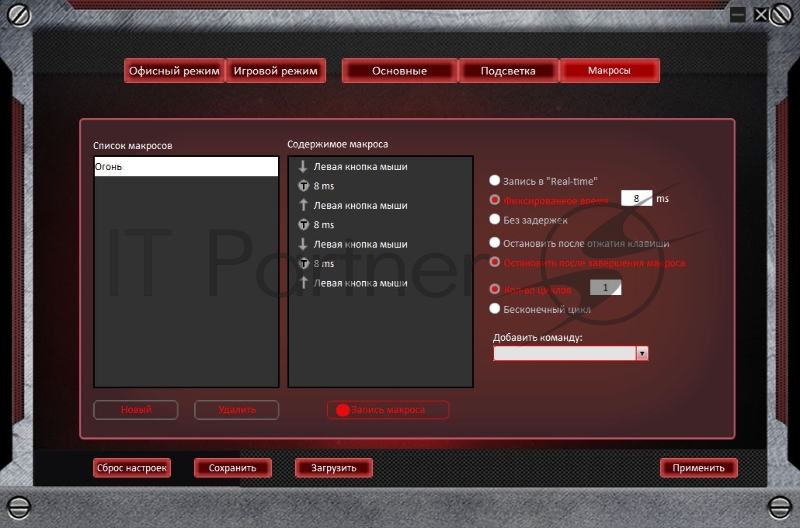
Task: Switch to the Подсветка tab
Action: point(508,71)
